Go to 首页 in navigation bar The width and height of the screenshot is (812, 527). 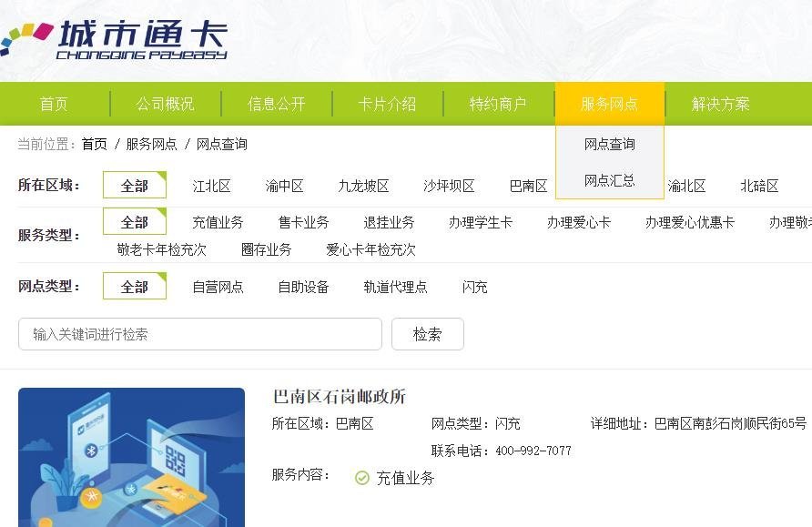click(54, 104)
